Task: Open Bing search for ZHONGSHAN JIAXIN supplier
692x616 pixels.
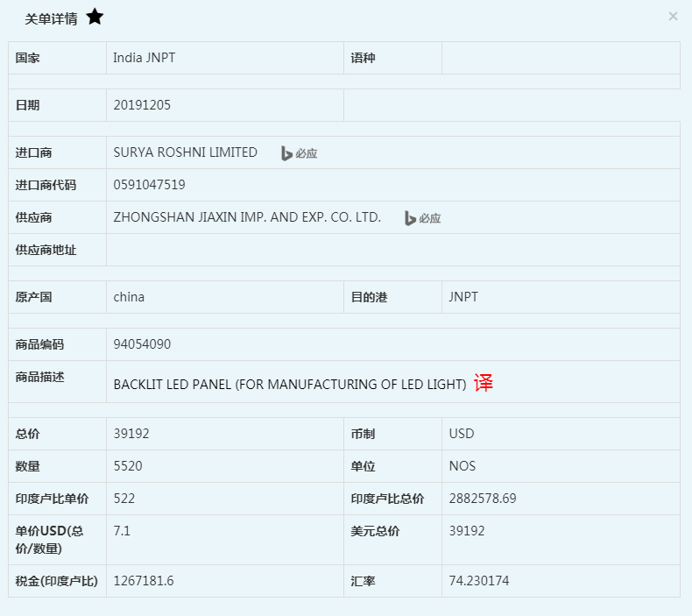Action: click(x=422, y=218)
